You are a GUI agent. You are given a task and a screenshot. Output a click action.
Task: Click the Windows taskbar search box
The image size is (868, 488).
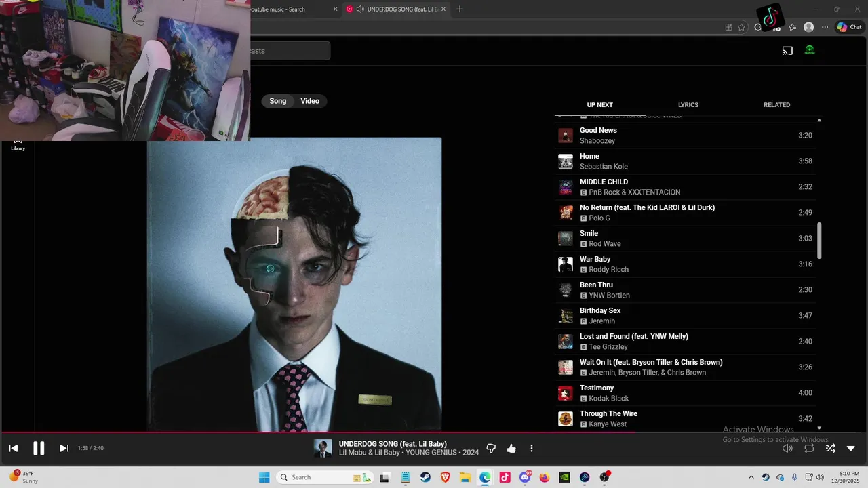click(325, 477)
